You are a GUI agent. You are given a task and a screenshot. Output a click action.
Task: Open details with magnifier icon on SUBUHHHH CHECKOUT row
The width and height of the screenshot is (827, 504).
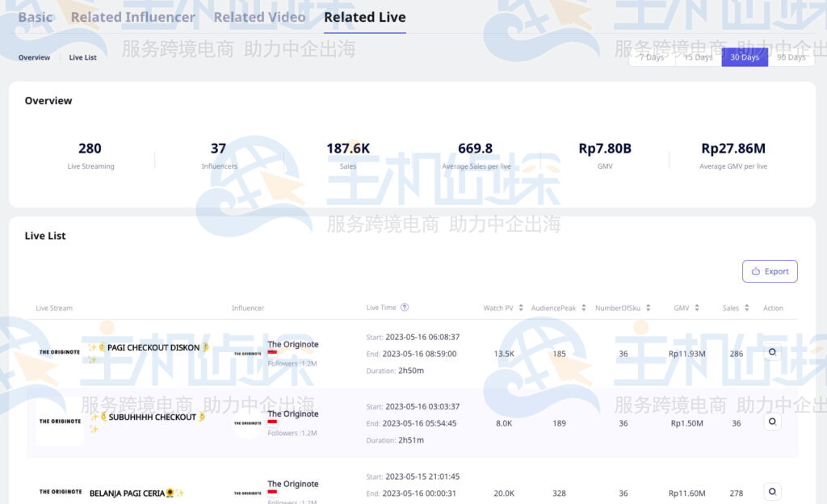click(772, 422)
